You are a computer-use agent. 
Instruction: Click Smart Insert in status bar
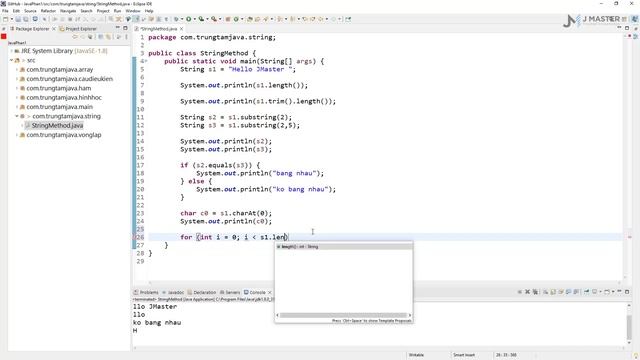click(x=464, y=355)
